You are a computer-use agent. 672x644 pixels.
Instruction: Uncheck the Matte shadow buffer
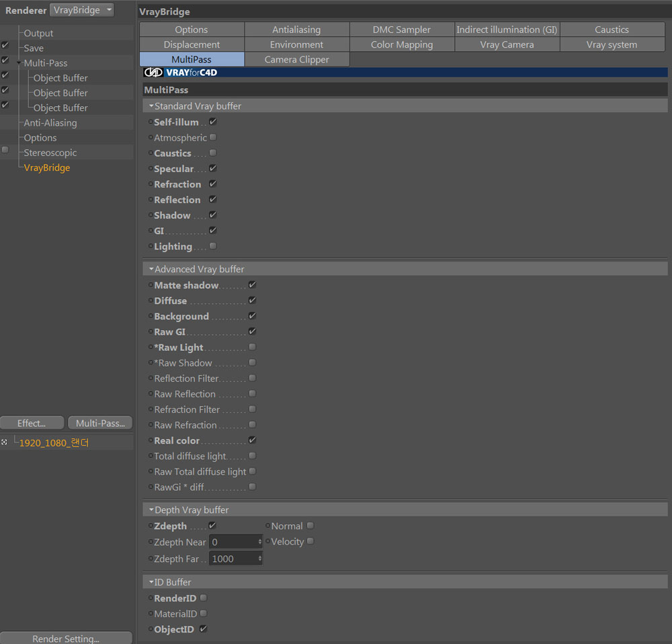click(253, 285)
